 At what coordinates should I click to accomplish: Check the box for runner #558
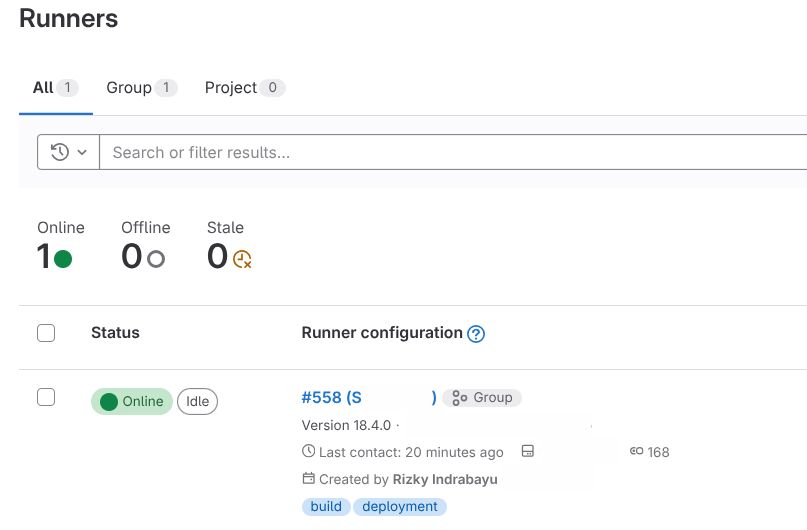click(46, 397)
